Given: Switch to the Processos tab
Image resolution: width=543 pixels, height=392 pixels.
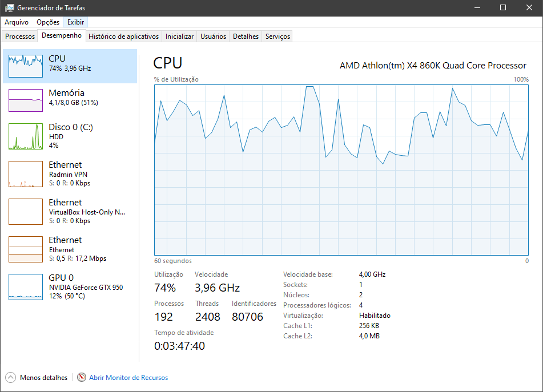Looking at the screenshot, I should point(20,37).
